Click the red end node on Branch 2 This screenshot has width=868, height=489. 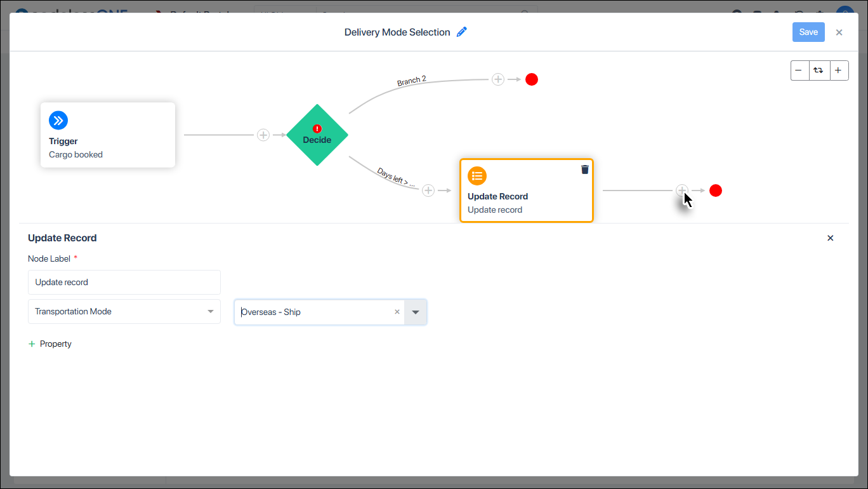(x=531, y=79)
